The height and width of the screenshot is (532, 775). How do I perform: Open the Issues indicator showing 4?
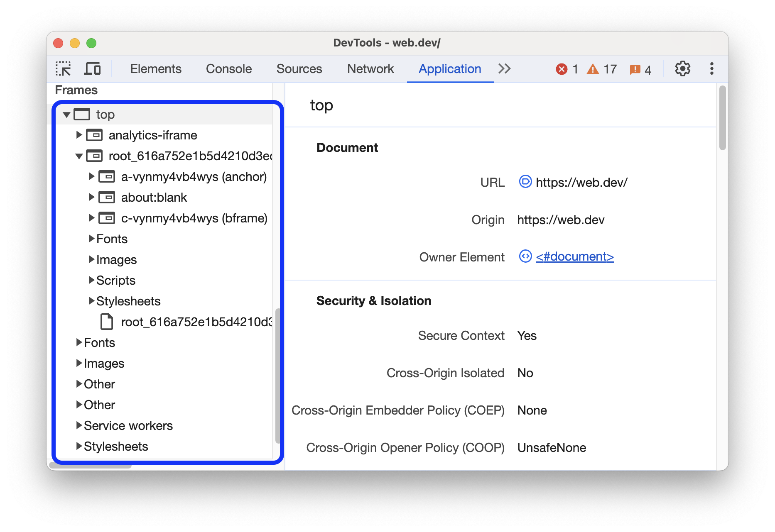635,69
